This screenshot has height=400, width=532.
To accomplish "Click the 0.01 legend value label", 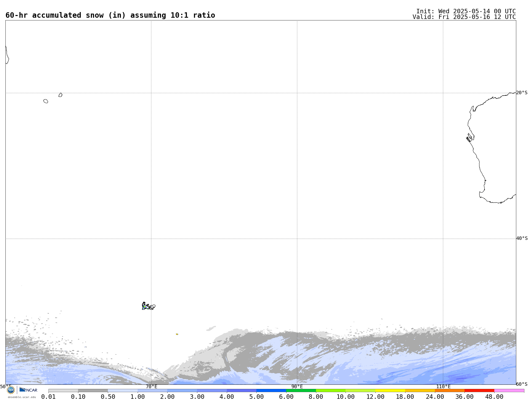I will 49,397.
